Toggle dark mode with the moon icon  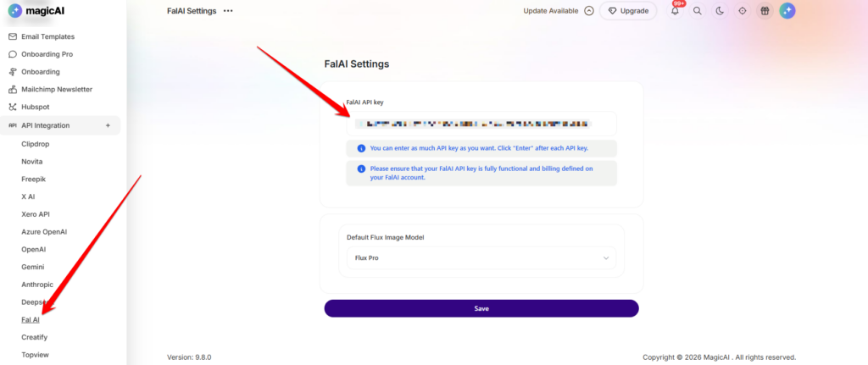tap(720, 11)
